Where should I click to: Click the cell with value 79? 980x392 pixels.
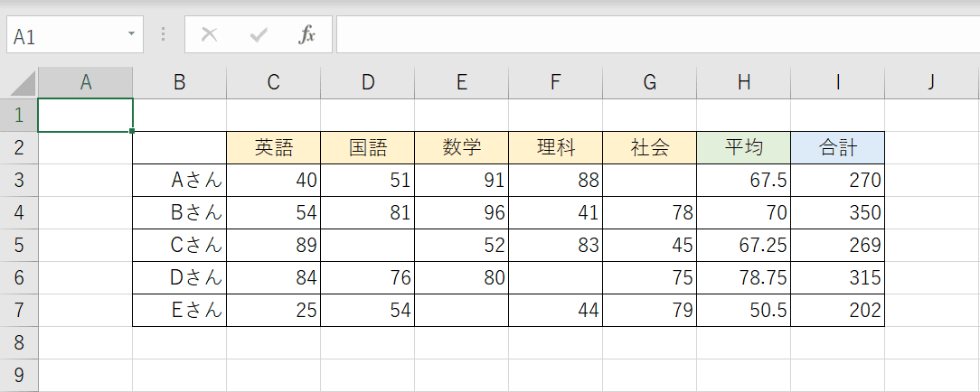click(650, 310)
